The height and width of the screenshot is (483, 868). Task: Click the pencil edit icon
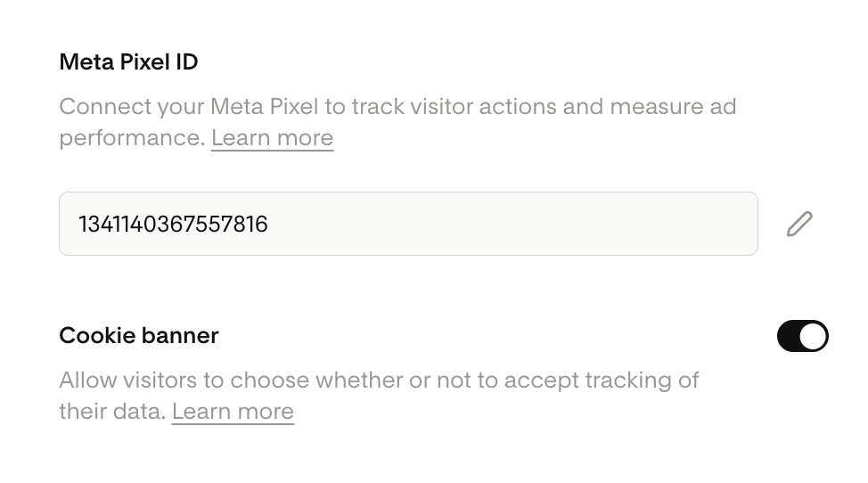799,224
